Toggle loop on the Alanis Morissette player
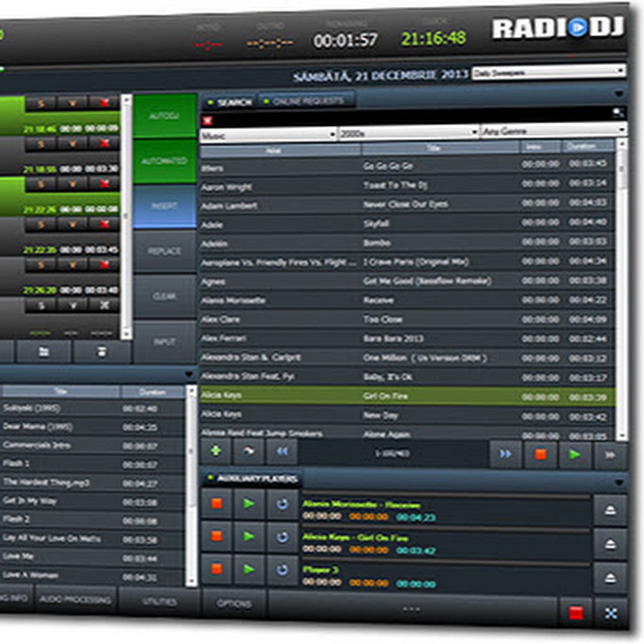 (282, 504)
